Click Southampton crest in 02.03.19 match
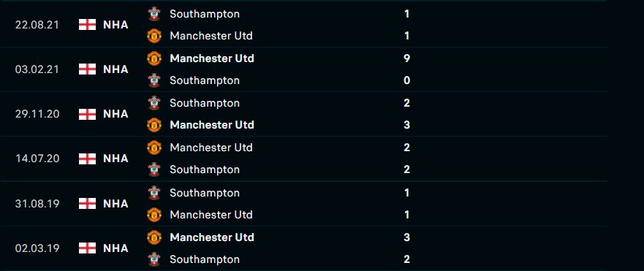The width and height of the screenshot is (644, 271). pos(154,259)
